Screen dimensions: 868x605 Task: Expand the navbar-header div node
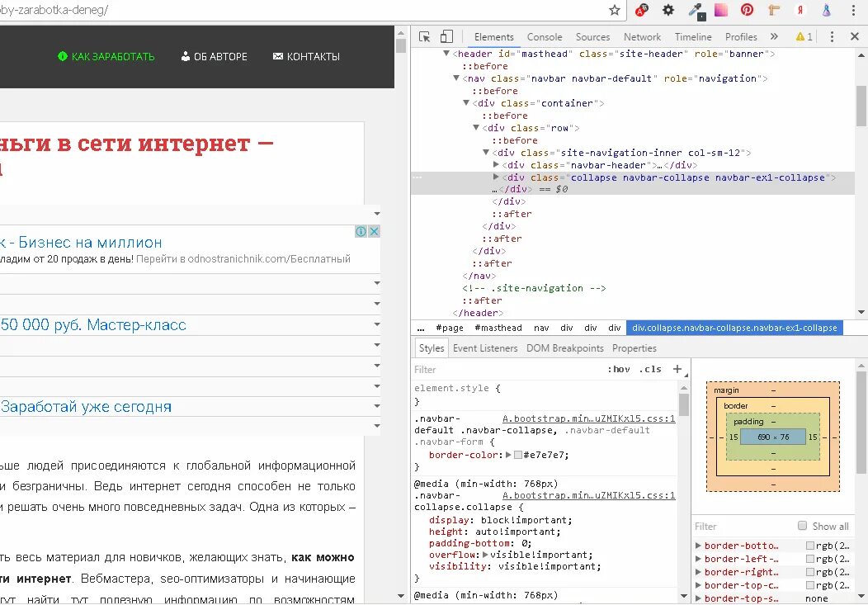click(x=496, y=165)
